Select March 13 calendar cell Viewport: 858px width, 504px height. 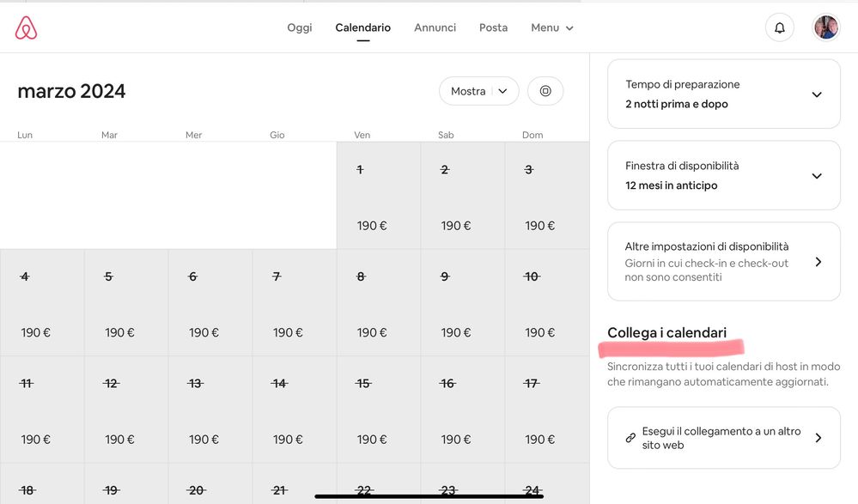pos(210,410)
